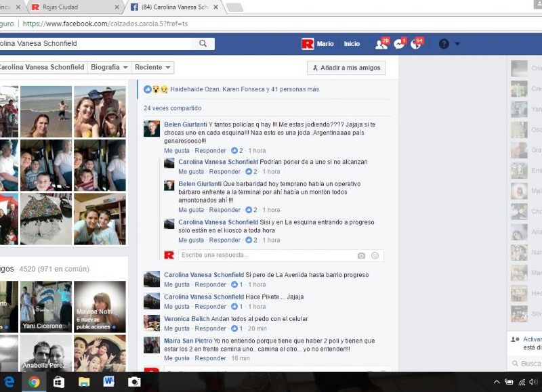Viewport: 542px width, 392px height.
Task: Open camera app taskbar icon
Action: tap(134, 382)
